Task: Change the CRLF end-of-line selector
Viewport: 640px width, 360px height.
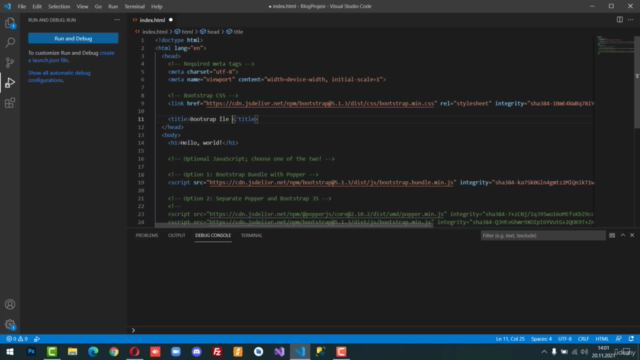Action: pyautogui.click(x=583, y=339)
